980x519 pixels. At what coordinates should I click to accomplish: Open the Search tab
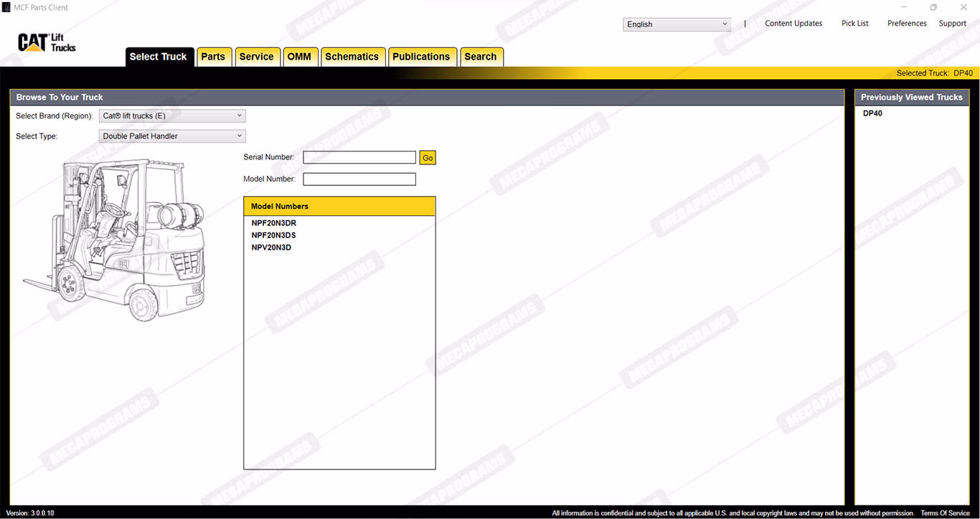[480, 57]
